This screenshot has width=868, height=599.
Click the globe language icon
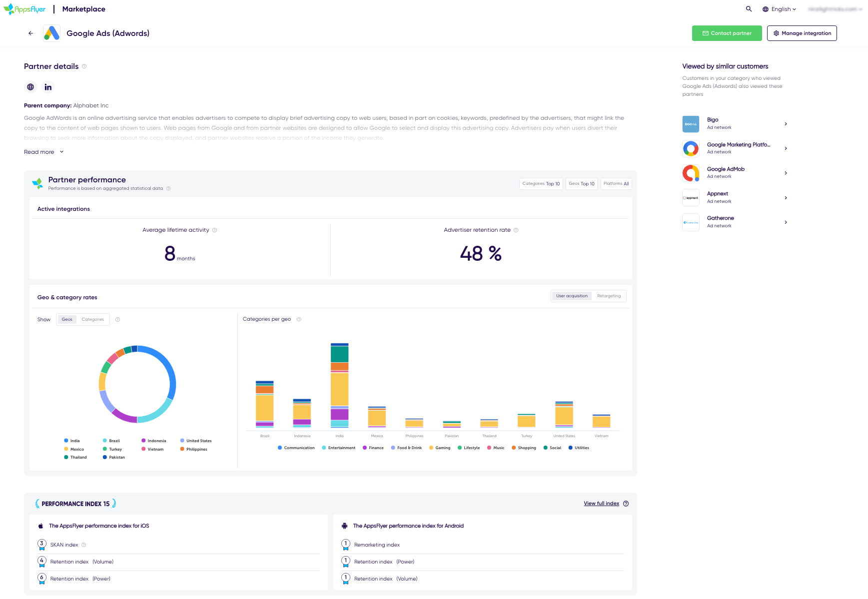[765, 9]
